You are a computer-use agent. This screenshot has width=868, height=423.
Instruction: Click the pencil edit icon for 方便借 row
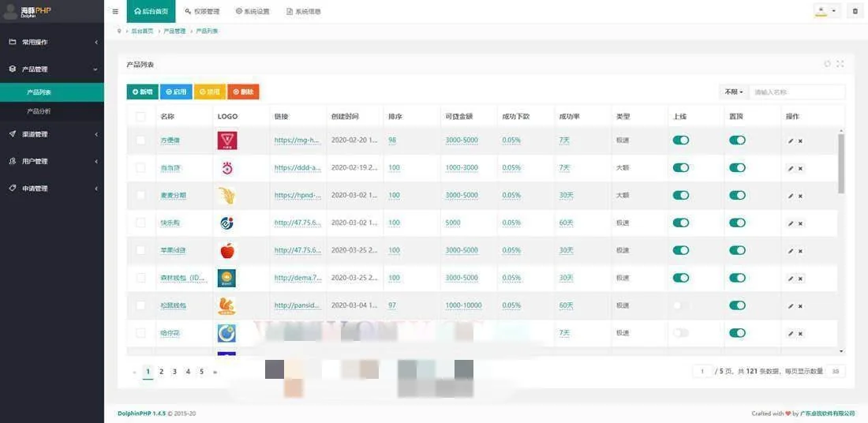[x=791, y=140]
